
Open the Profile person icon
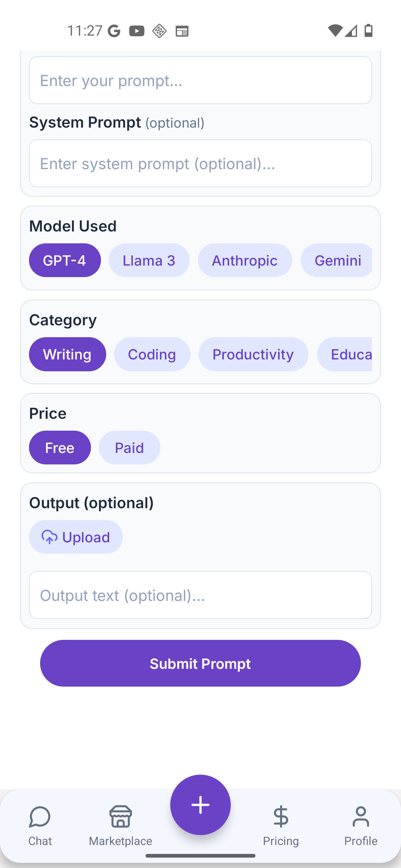pyautogui.click(x=361, y=817)
